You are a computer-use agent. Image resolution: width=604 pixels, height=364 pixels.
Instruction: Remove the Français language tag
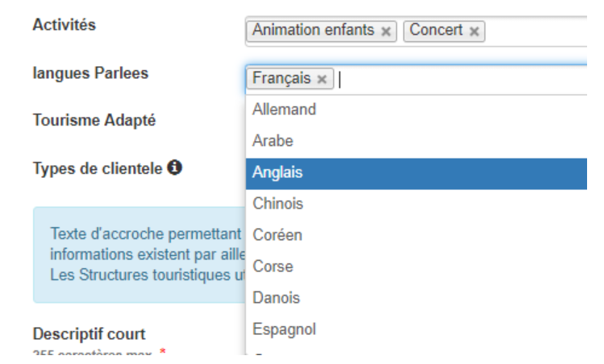(322, 79)
